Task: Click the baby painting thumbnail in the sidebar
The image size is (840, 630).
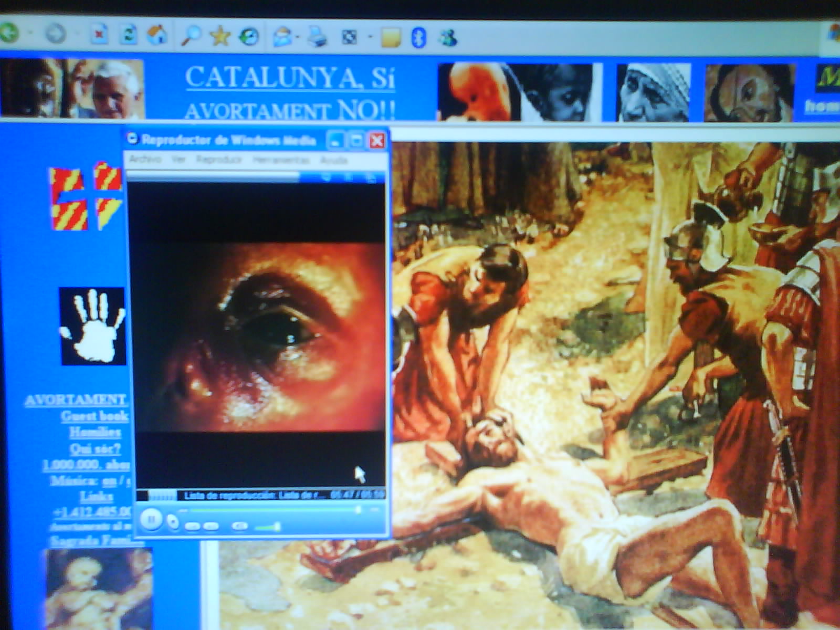Action: (98, 589)
